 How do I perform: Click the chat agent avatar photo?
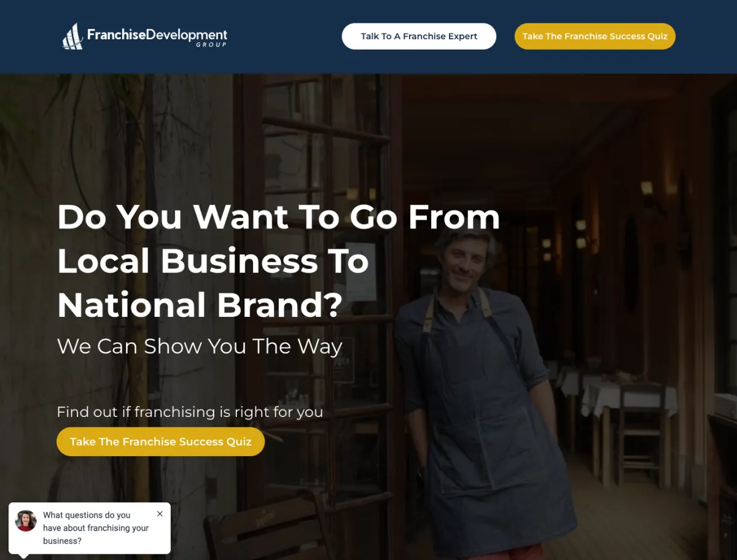[26, 521]
